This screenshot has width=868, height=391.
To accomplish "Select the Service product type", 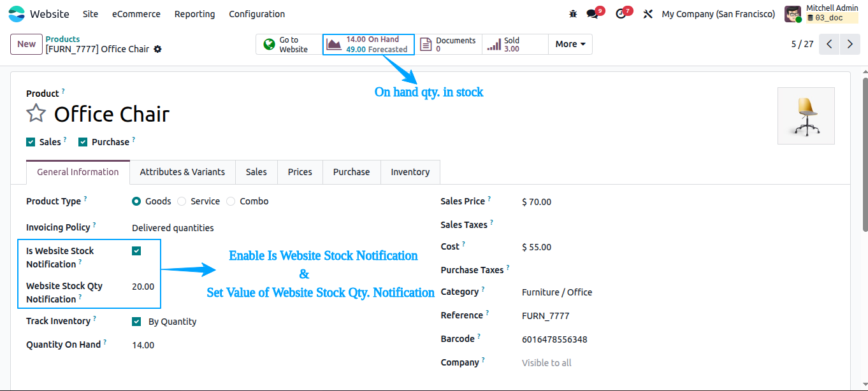I will [182, 201].
